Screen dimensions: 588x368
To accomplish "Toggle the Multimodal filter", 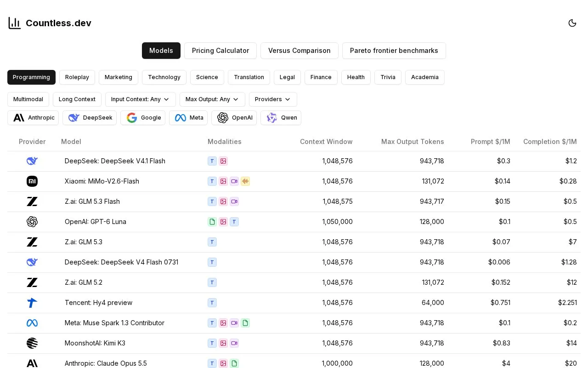I will 28,99.
